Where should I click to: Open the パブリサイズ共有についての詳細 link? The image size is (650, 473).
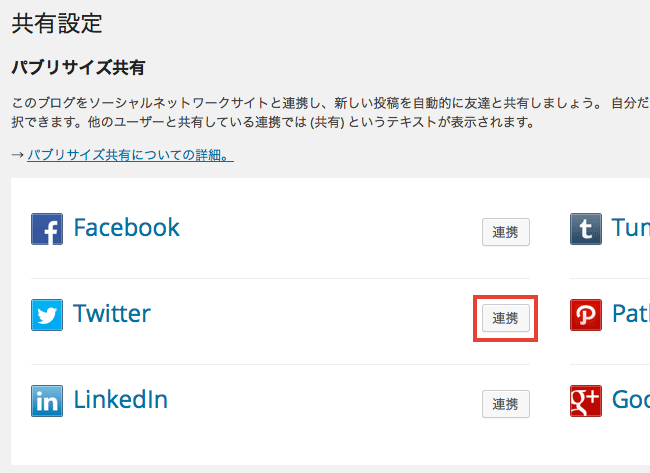[x=131, y=155]
